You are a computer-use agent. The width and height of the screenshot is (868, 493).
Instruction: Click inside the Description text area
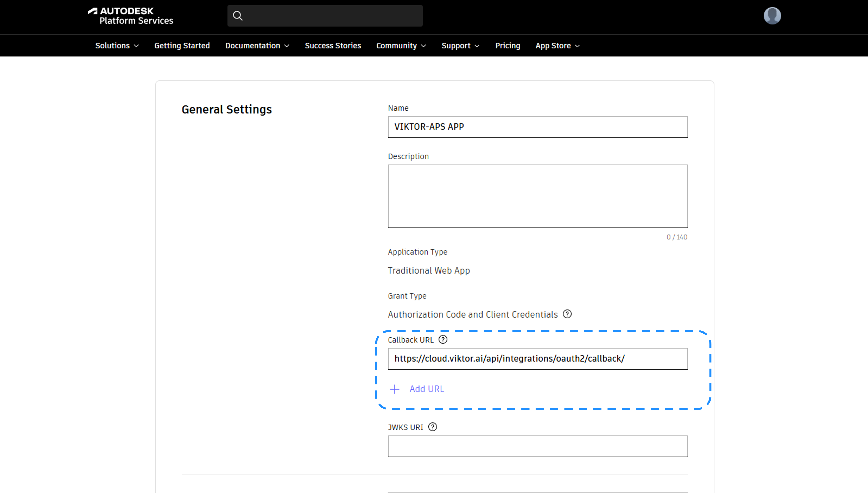click(x=537, y=196)
